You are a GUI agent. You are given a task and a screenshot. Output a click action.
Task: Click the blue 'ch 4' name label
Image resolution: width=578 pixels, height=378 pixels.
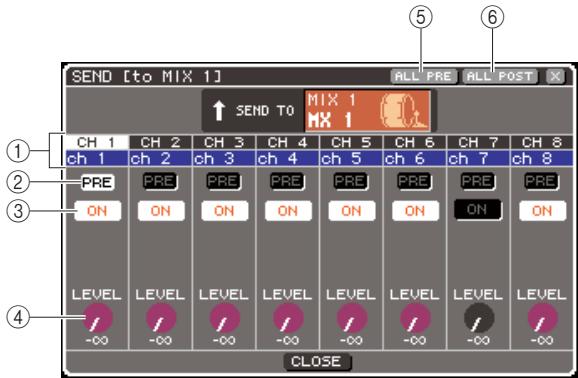[x=288, y=159]
